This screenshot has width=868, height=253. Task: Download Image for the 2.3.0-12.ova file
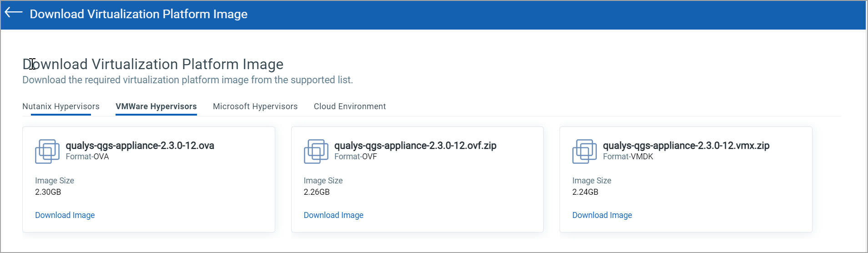[x=65, y=215]
